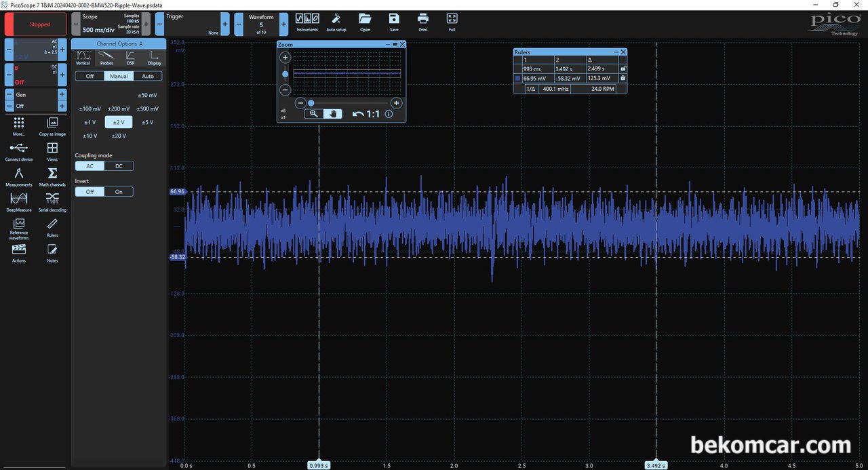Turn Invert Off
Screen dimensions: 868x470
point(90,192)
